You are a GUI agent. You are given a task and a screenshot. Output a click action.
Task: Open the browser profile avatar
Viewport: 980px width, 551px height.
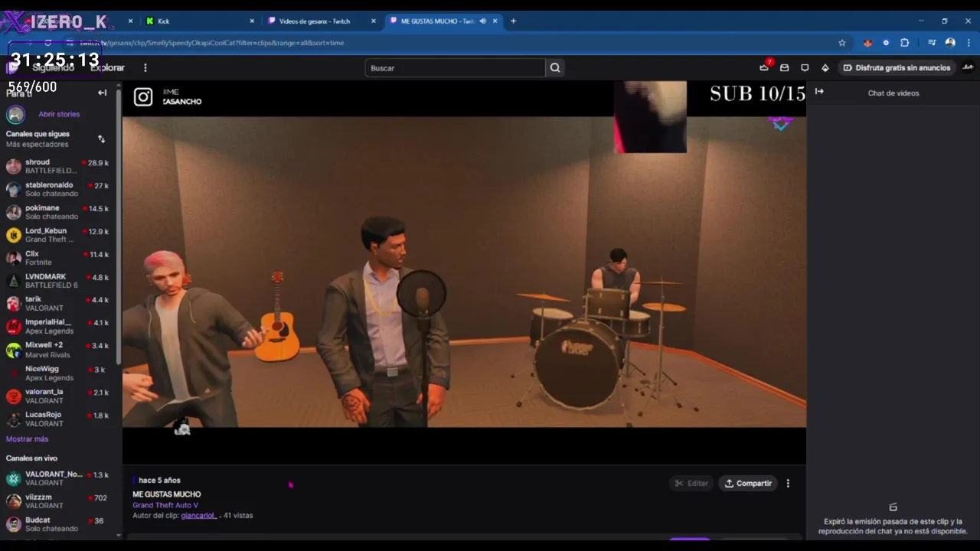tap(950, 43)
